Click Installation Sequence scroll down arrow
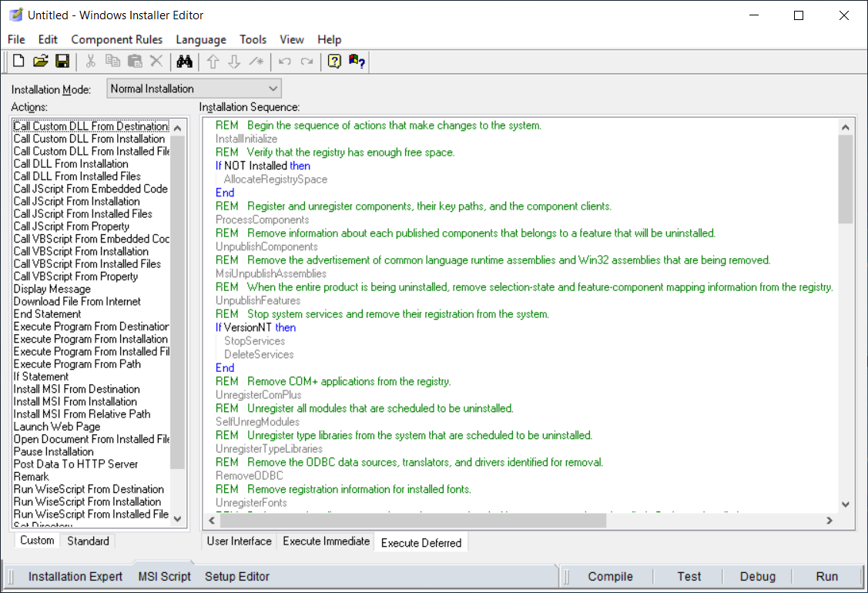 (846, 504)
